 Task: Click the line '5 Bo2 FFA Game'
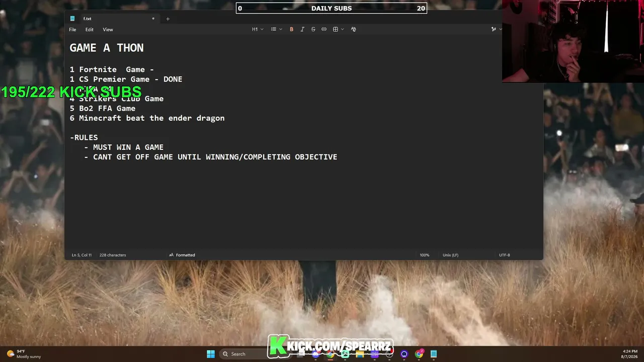[x=103, y=108]
